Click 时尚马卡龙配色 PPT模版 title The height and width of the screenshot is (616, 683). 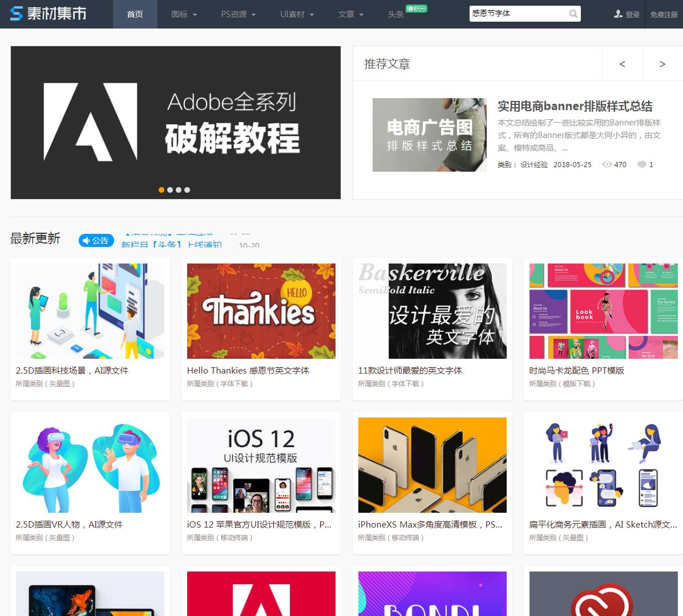[x=577, y=371]
